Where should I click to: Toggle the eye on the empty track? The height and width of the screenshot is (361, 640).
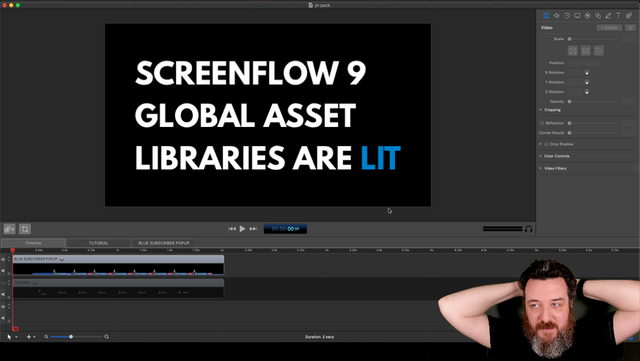[3, 306]
